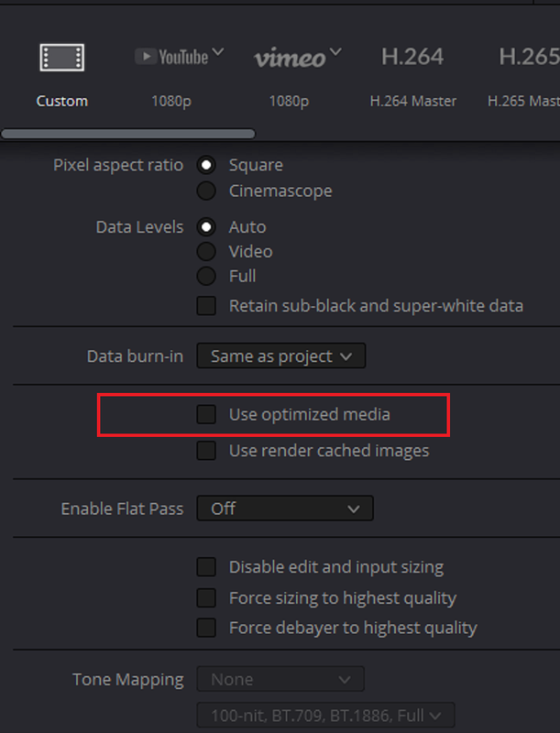Open the Enable Flat Pass dropdown
This screenshot has height=733, width=560.
point(285,509)
